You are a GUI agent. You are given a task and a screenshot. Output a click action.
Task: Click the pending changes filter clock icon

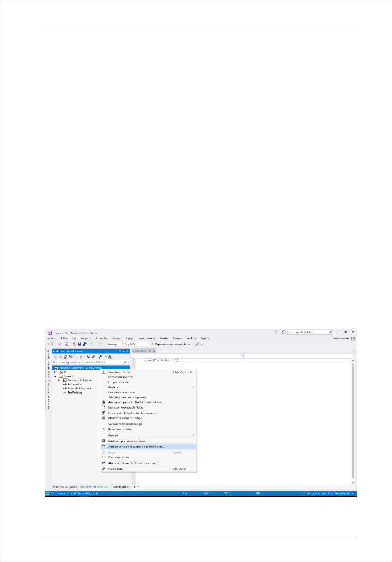(x=81, y=357)
